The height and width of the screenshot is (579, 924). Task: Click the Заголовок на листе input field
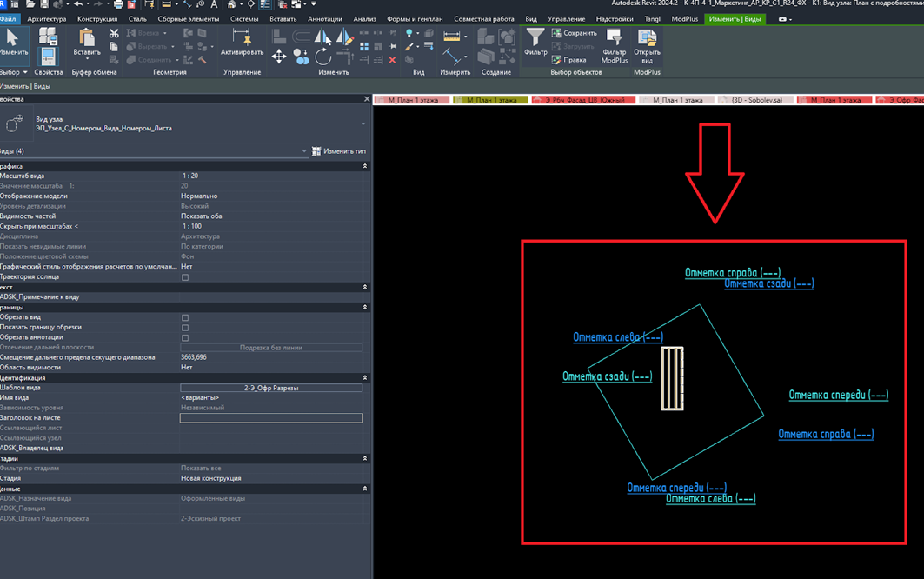271,418
